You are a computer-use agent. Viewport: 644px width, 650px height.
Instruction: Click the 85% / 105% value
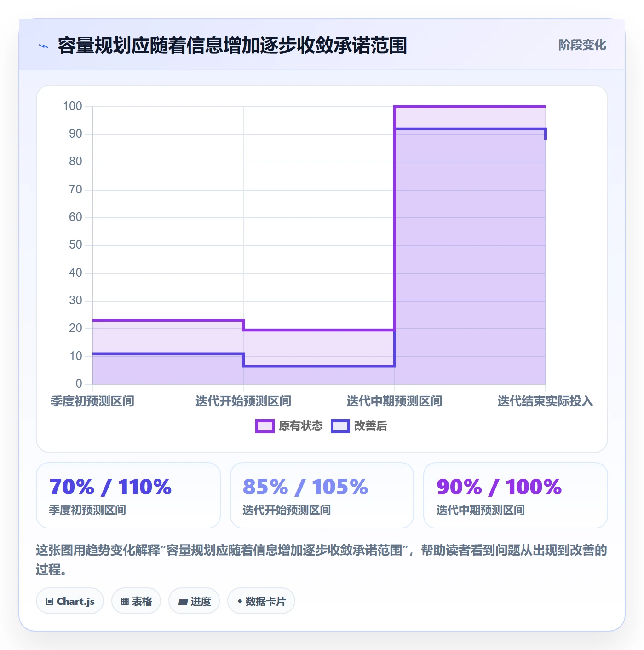[305, 487]
